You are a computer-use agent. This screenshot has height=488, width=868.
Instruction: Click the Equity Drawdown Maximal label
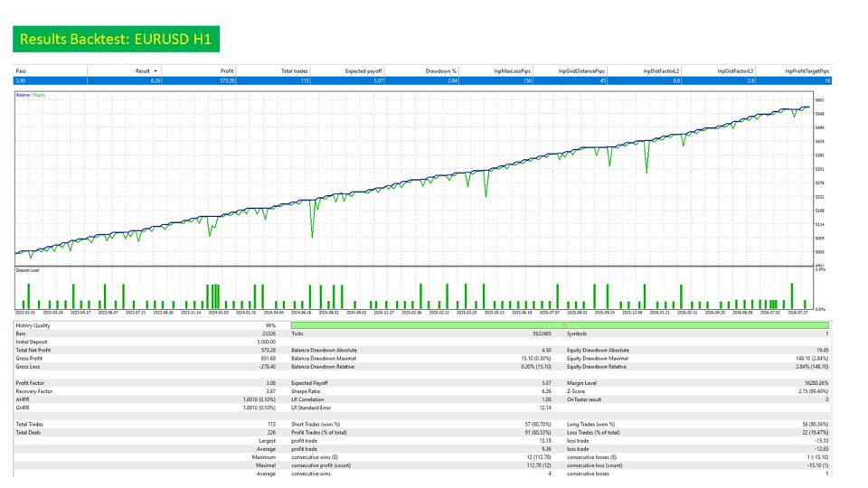[598, 359]
